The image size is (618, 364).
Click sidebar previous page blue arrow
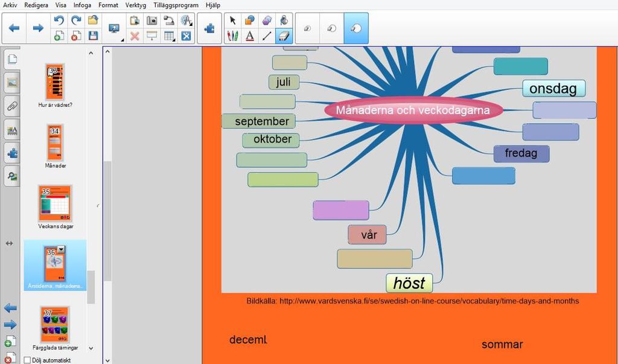pos(10,308)
